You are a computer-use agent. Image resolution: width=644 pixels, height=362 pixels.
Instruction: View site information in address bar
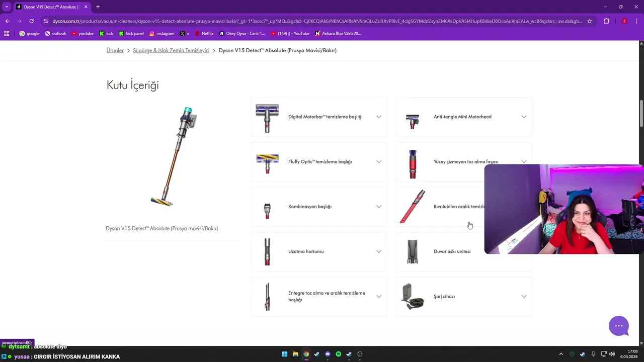coord(46,21)
